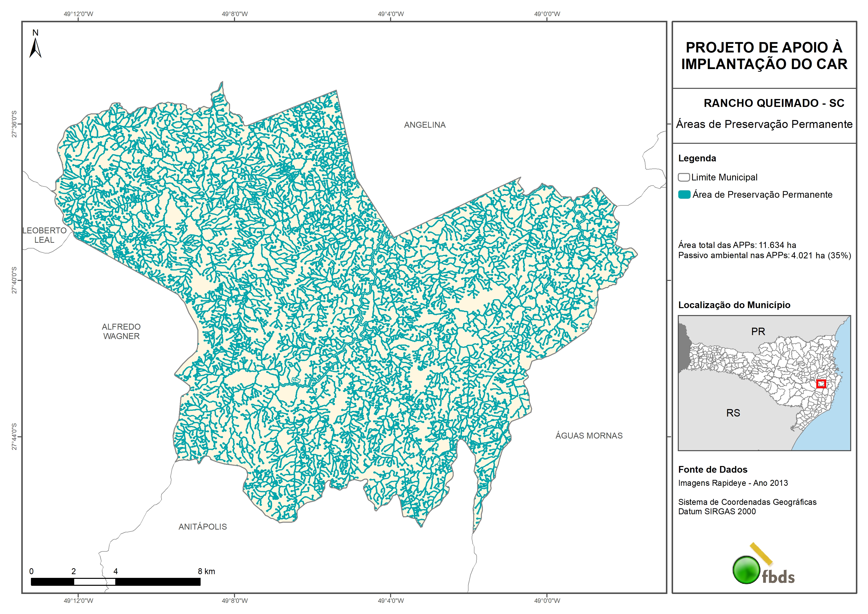Click the black-white scale bar
Image resolution: width=868 pixels, height=614 pixels.
point(115,582)
